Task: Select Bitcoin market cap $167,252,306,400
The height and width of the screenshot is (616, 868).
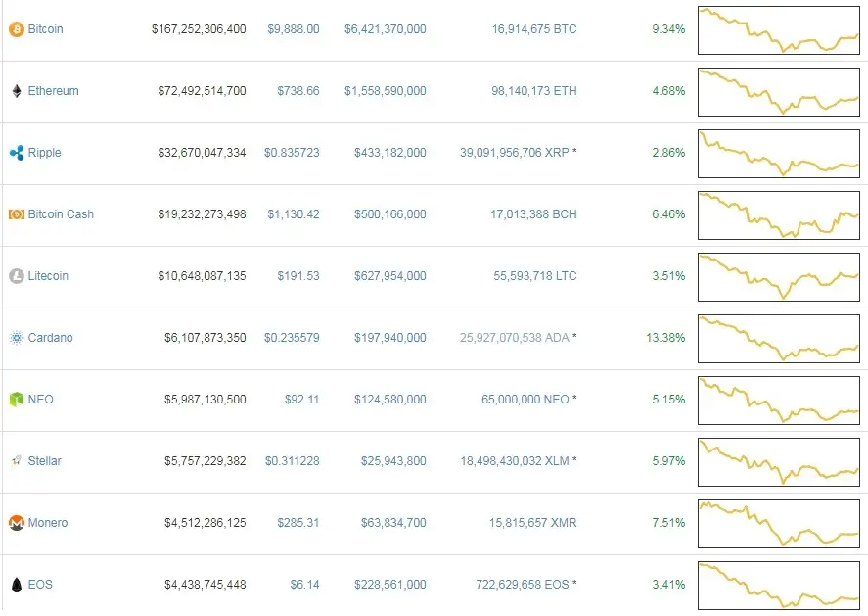Action: 199,29
